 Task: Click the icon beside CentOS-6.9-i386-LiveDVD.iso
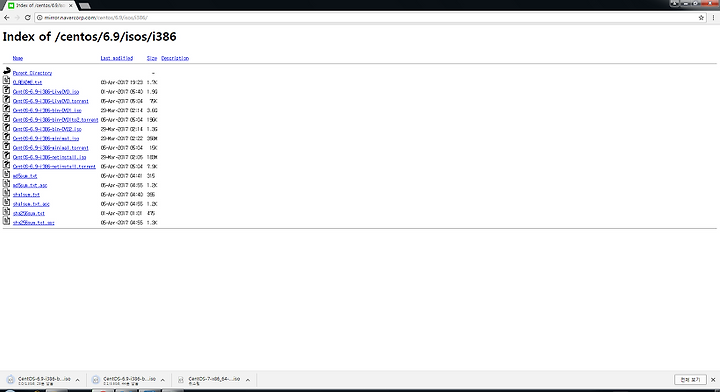coord(6,90)
